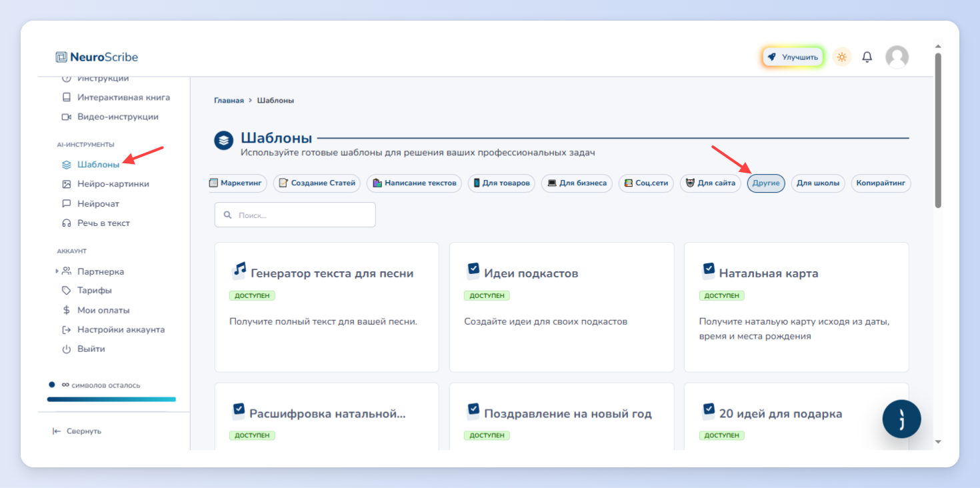
Task: Open Поздравление на новый год template
Action: (x=561, y=416)
